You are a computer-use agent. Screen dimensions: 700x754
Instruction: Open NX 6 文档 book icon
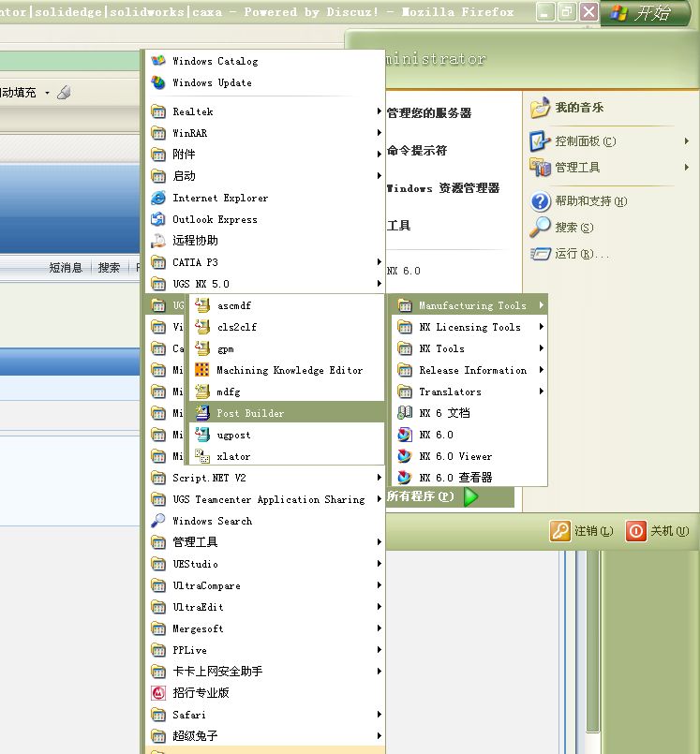click(x=405, y=412)
